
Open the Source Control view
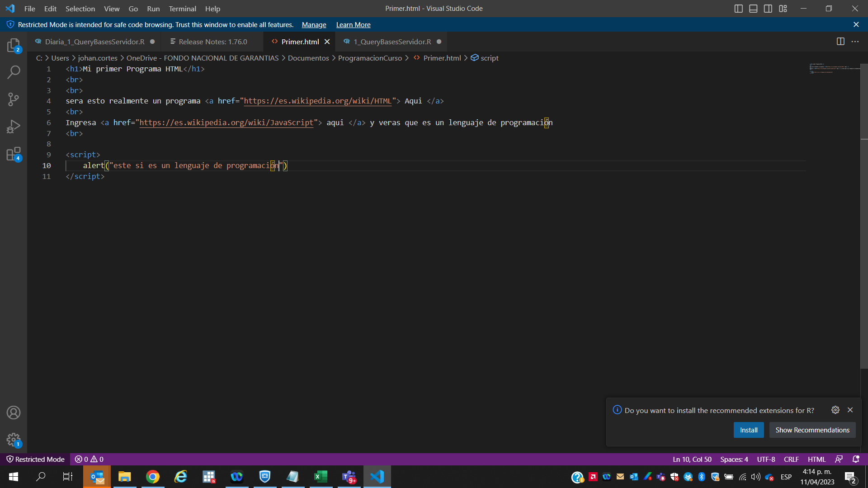click(14, 99)
